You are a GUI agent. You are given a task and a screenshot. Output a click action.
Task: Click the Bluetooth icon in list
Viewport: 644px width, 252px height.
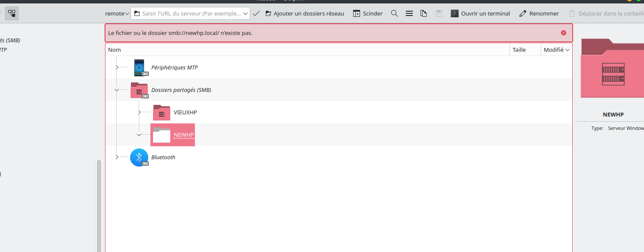pyautogui.click(x=139, y=157)
